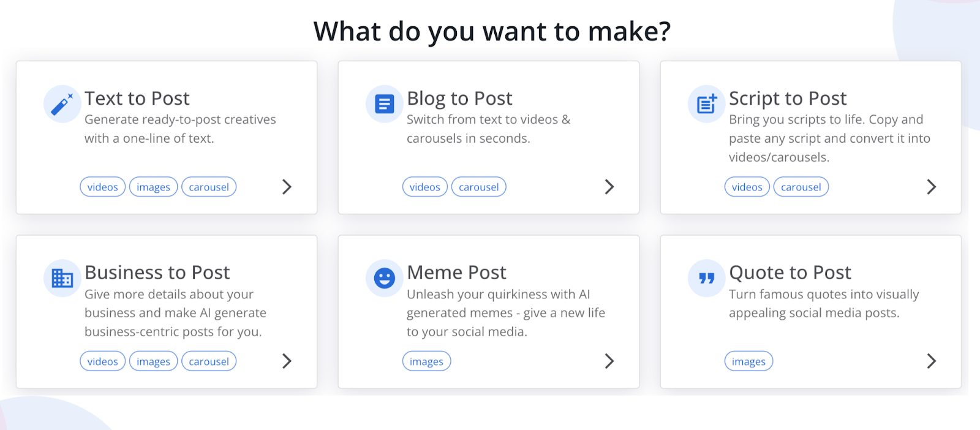Click the building icon for Business to Post
980x430 pixels.
pos(62,278)
